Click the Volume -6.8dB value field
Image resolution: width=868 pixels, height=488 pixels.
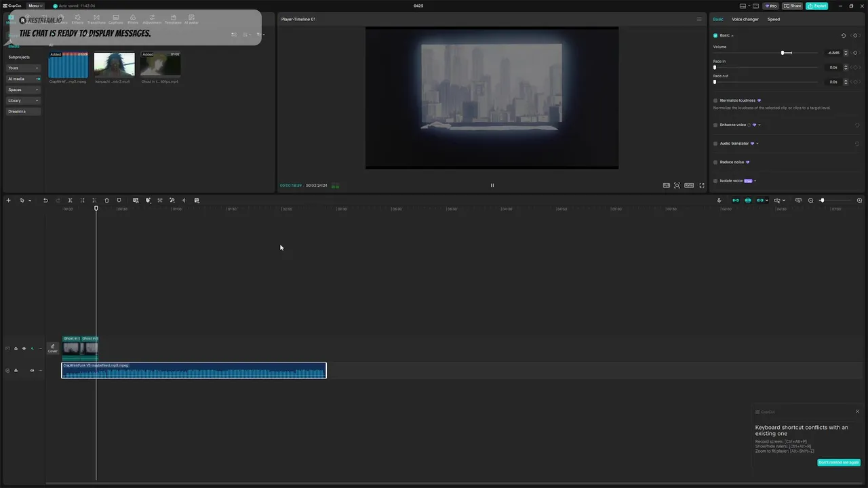(832, 53)
